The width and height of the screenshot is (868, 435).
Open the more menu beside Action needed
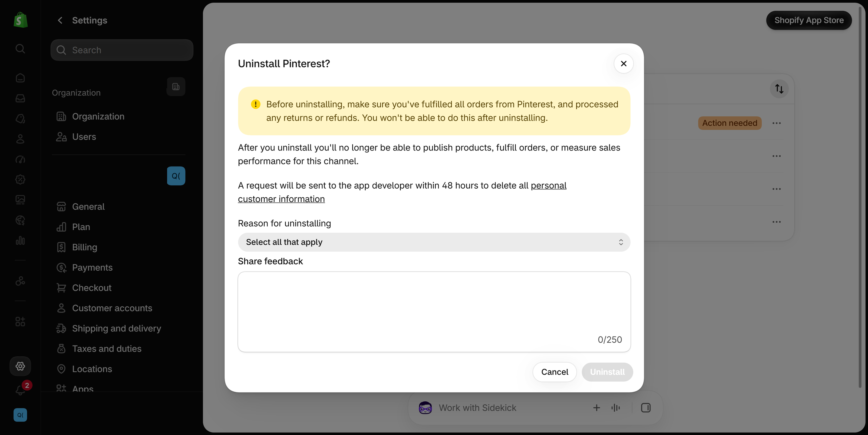pos(776,123)
